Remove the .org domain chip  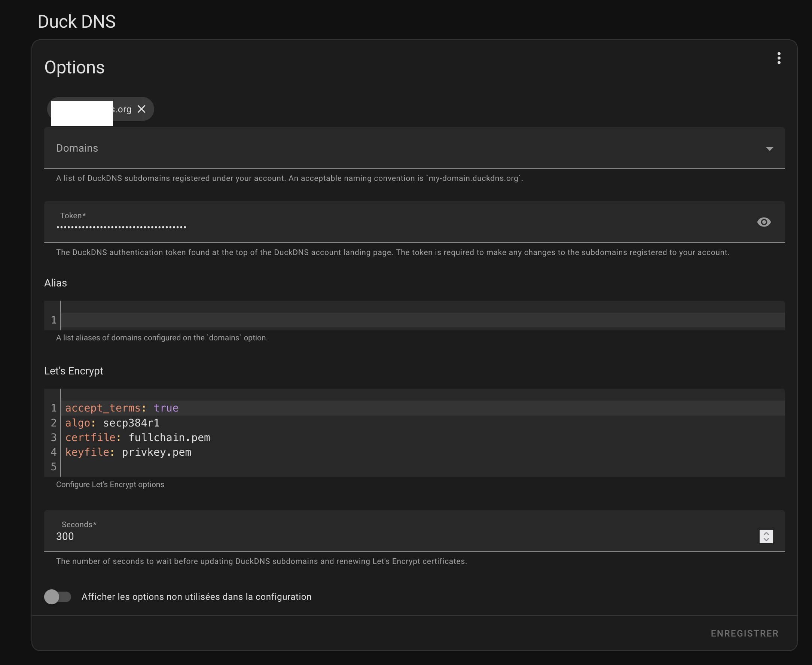point(141,109)
